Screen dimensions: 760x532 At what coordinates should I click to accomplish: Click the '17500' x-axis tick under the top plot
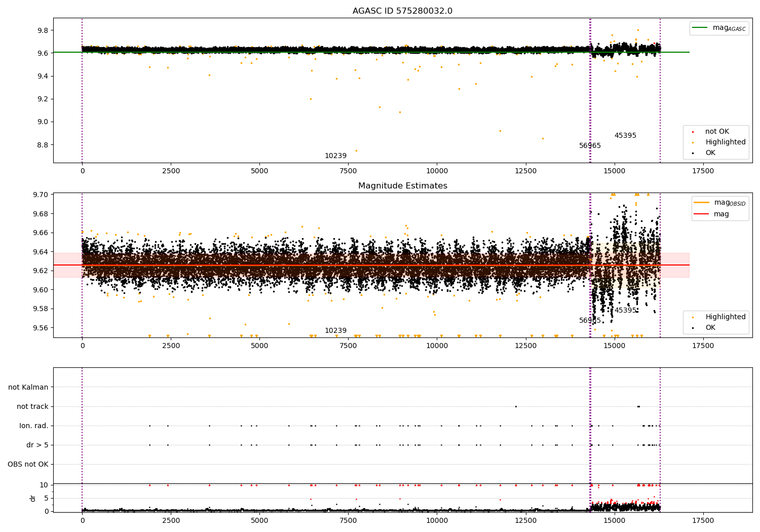(x=703, y=171)
